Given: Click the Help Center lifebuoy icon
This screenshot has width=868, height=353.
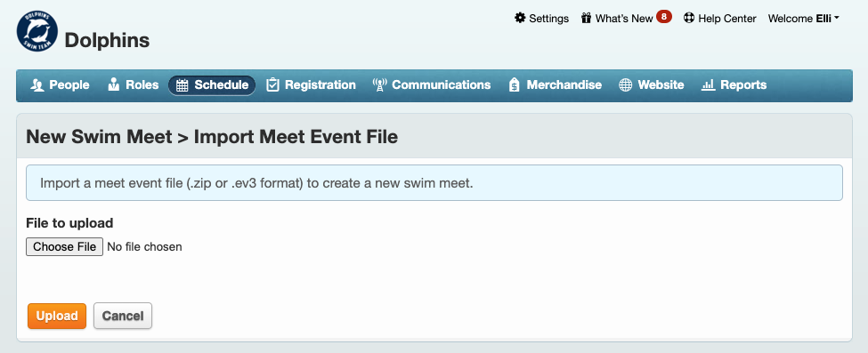Looking at the screenshot, I should (x=689, y=18).
